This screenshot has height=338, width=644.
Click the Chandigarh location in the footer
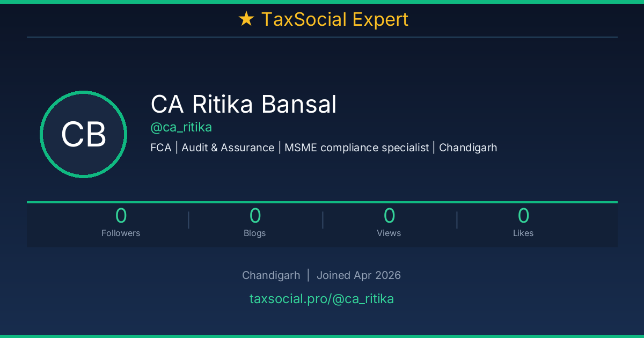pyautogui.click(x=271, y=275)
